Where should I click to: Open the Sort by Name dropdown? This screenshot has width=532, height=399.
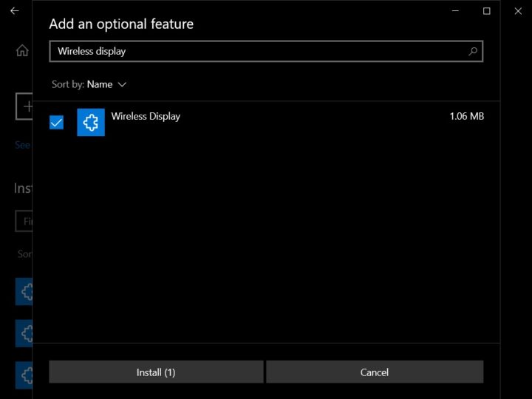106,84
